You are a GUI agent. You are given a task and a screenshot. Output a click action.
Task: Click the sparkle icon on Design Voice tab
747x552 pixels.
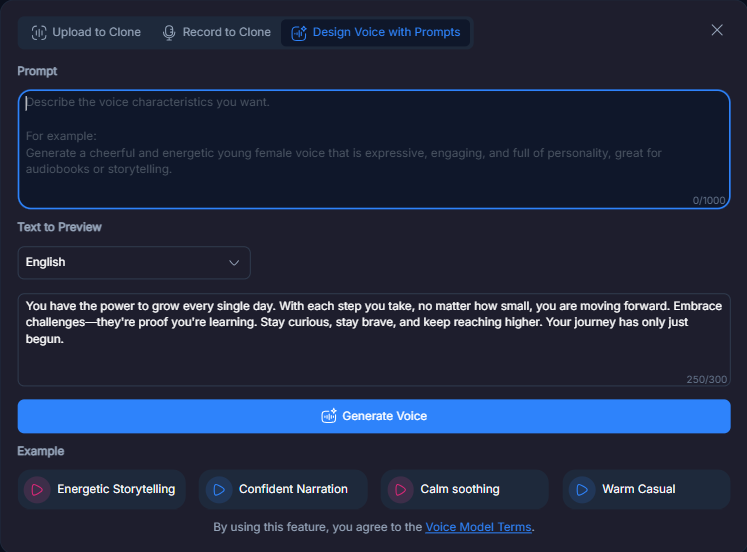point(299,33)
